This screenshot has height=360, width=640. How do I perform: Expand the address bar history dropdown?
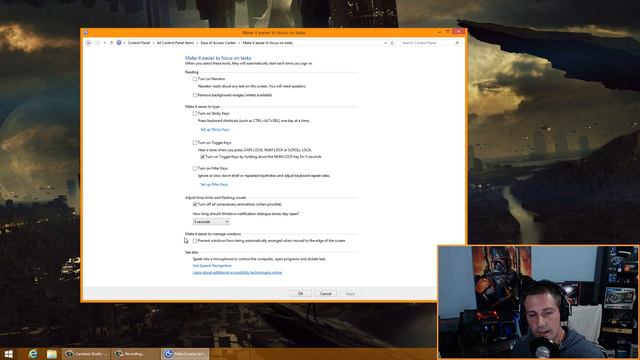point(385,43)
